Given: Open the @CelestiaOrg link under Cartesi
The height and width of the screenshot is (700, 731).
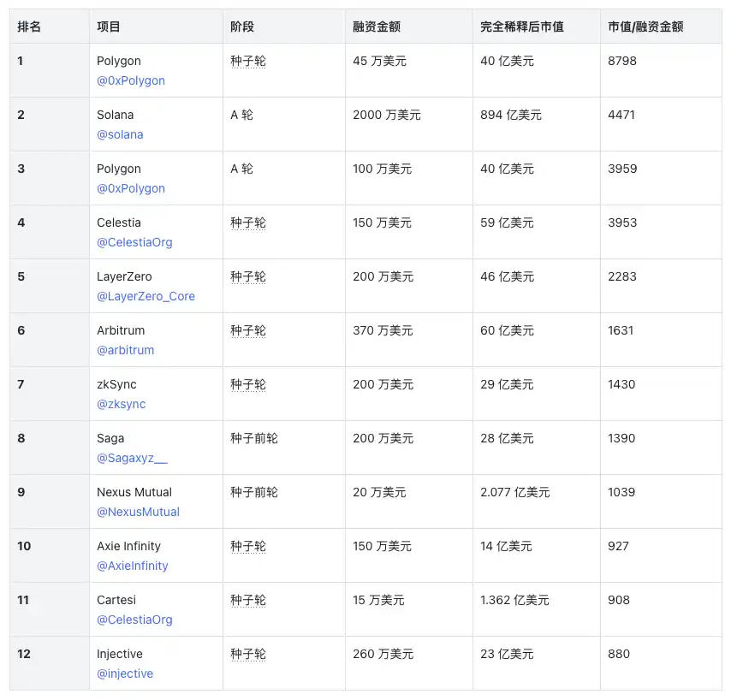Looking at the screenshot, I should pyautogui.click(x=134, y=620).
